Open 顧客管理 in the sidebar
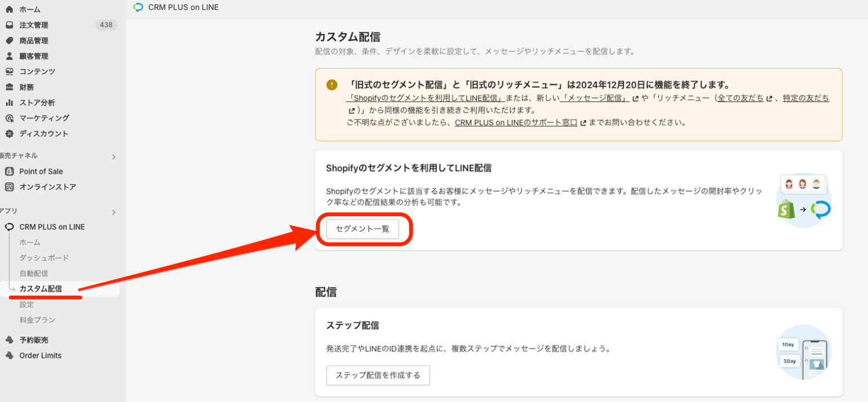 [34, 56]
